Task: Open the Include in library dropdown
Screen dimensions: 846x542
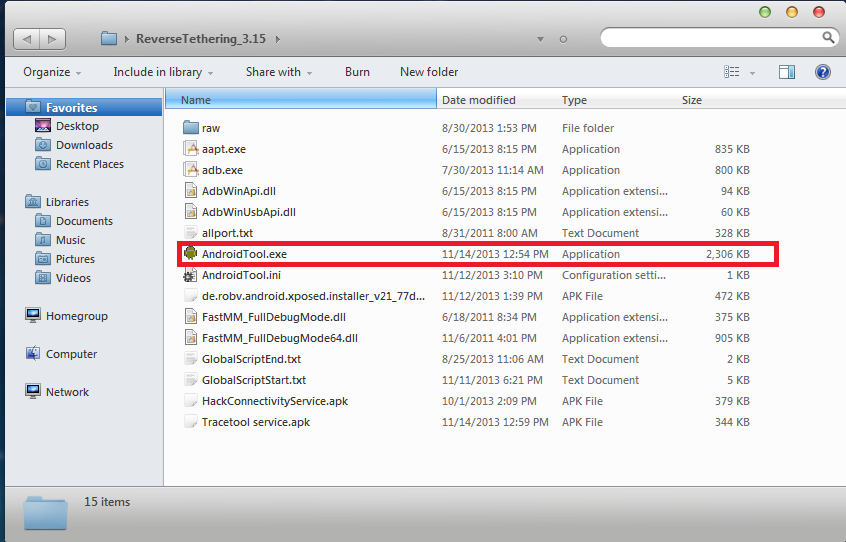Action: pos(163,72)
